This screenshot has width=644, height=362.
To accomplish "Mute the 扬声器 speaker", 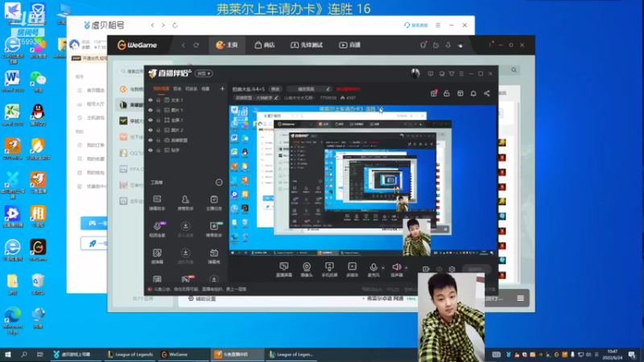I will 396,269.
